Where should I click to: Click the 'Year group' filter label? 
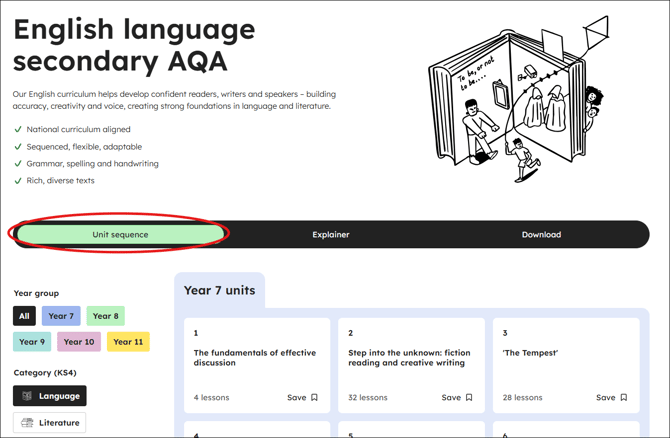tap(36, 293)
